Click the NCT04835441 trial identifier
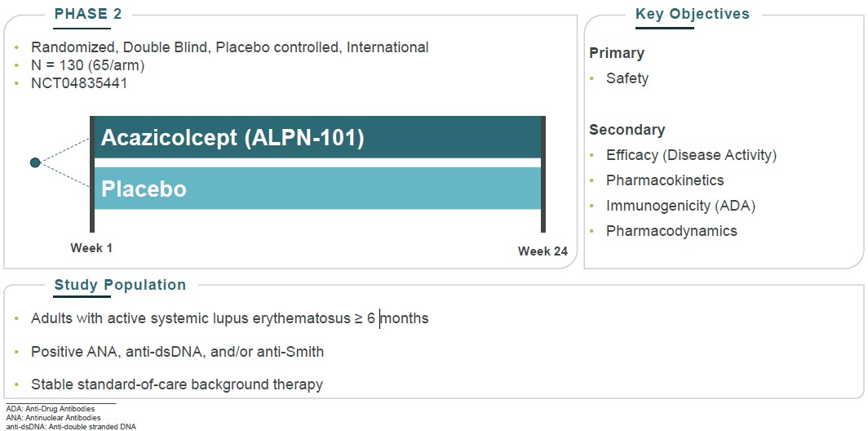The image size is (868, 431). (79, 83)
